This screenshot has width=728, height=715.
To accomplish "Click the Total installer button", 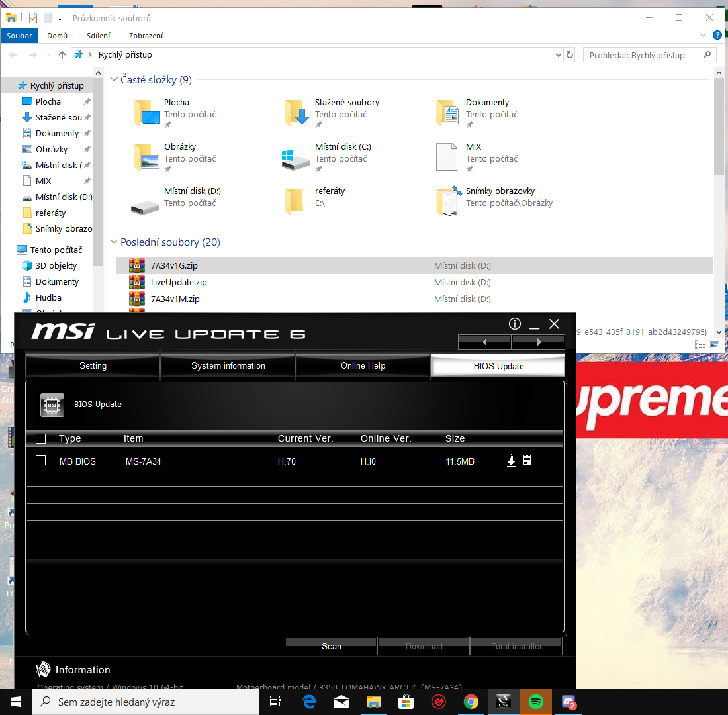I will [x=516, y=646].
